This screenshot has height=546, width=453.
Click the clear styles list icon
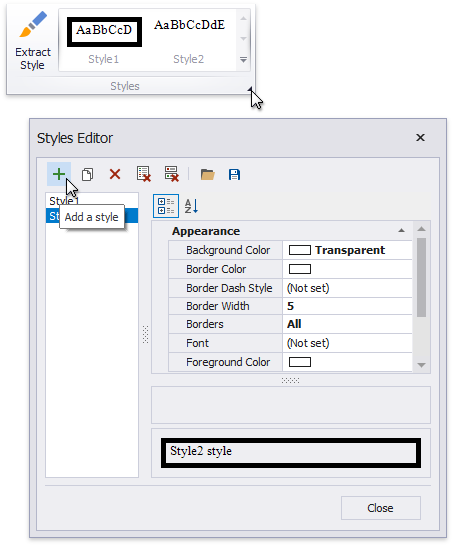tap(143, 174)
